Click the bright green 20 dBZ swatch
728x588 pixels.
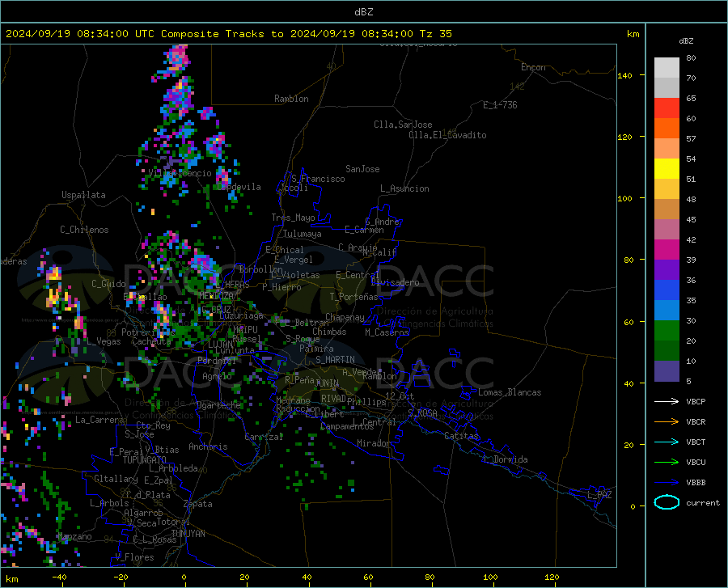[x=667, y=331]
